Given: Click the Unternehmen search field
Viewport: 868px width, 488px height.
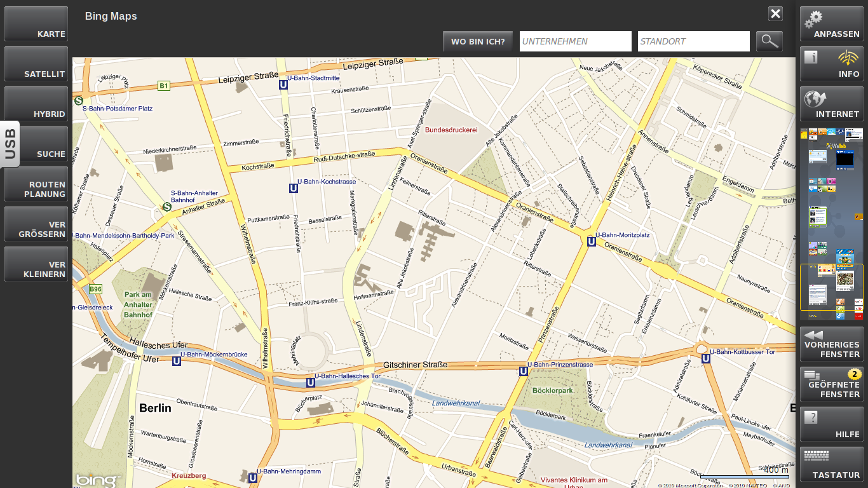Looking at the screenshot, I should click(x=575, y=41).
